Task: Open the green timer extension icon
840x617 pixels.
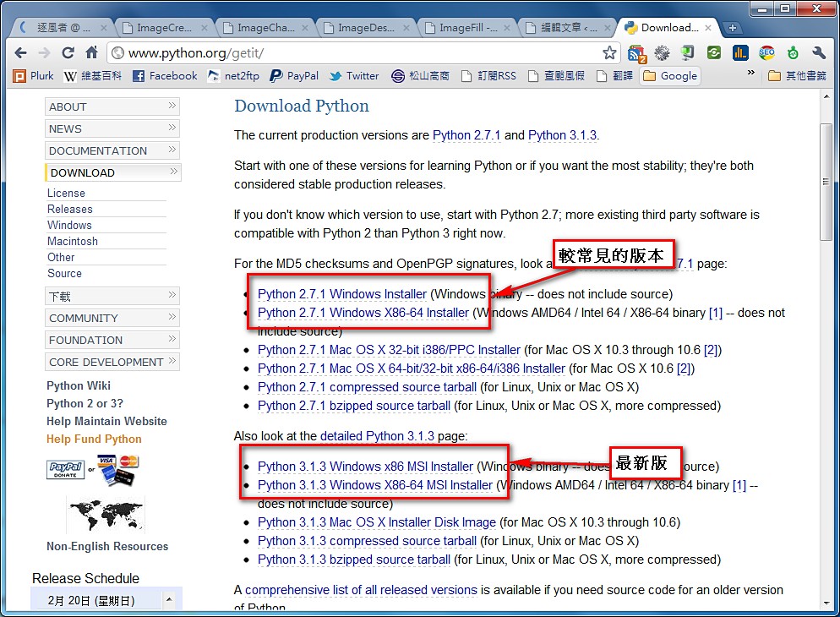Action: click(793, 52)
